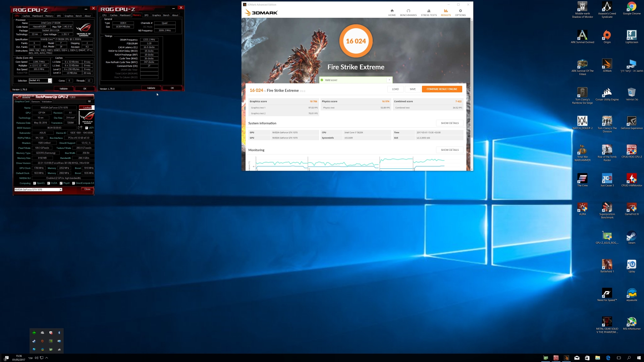Screen dimensions: 644x362
Task: Click OK in right CPU-Z window
Action: (x=172, y=88)
